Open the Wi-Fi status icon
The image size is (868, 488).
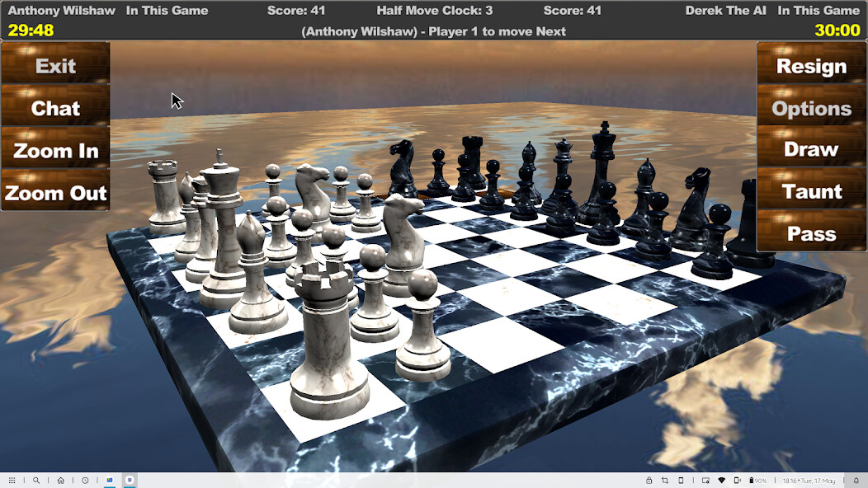pyautogui.click(x=721, y=481)
